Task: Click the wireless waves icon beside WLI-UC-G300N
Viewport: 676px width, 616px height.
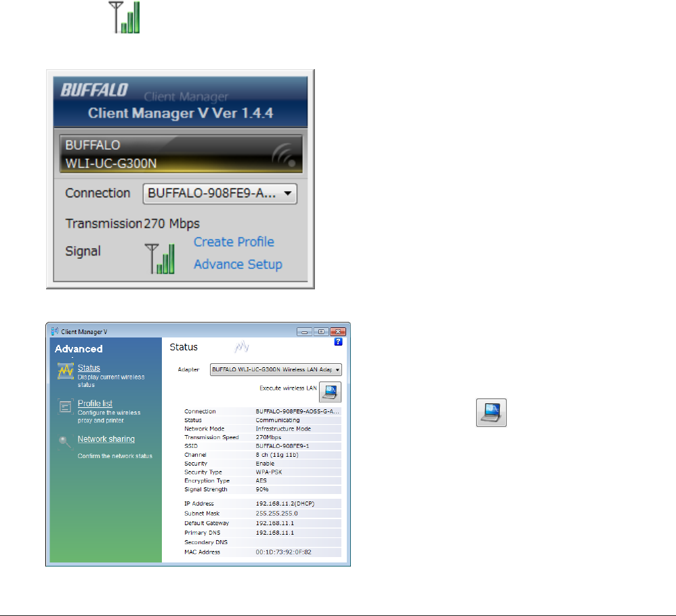Action: (284, 155)
